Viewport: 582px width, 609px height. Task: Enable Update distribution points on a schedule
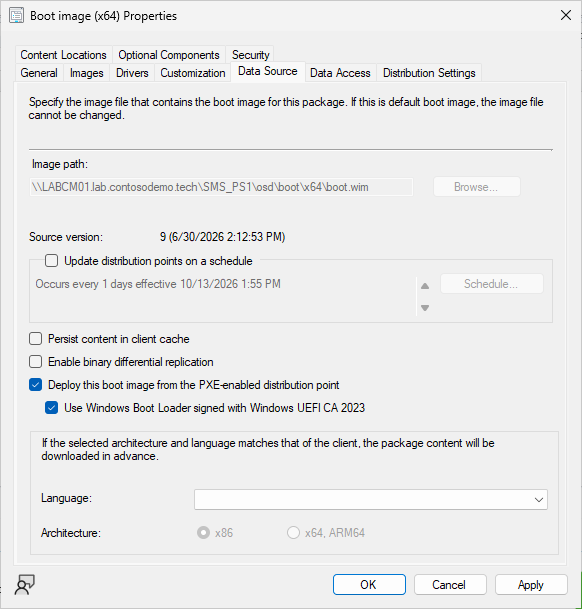51,261
